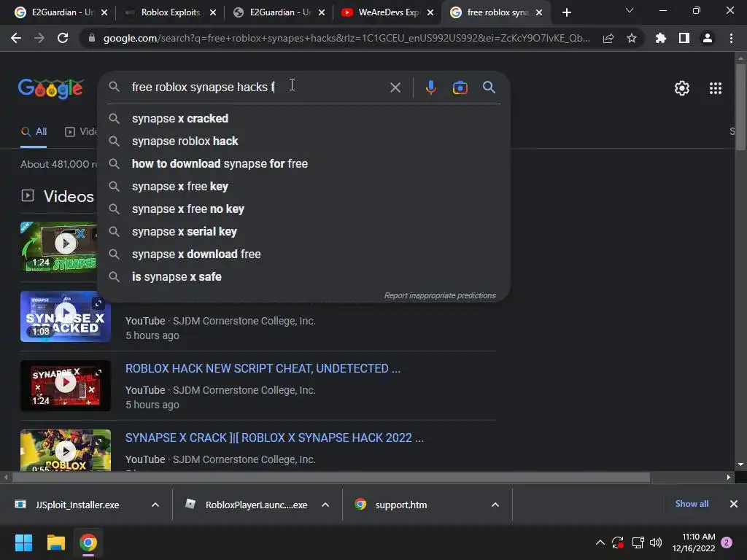Toggle the browser side panel icon
The image size is (747, 560).
(x=684, y=38)
